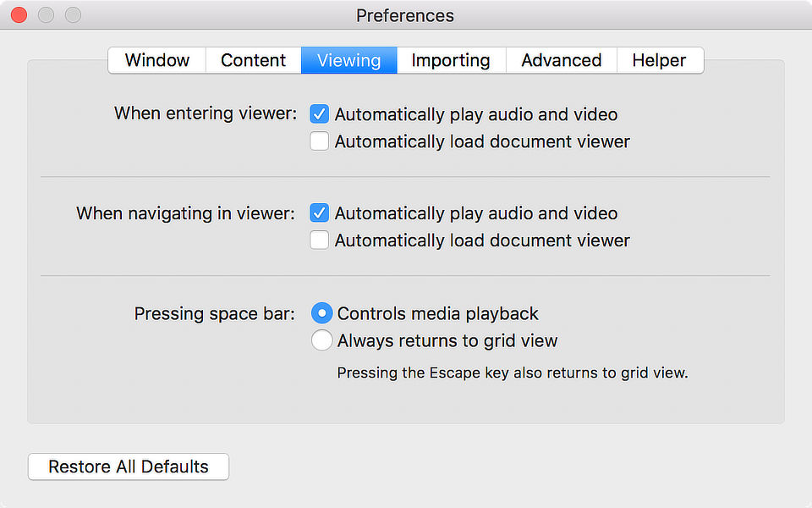Choose Always returns to grid view
The height and width of the screenshot is (508, 812).
pyautogui.click(x=321, y=340)
